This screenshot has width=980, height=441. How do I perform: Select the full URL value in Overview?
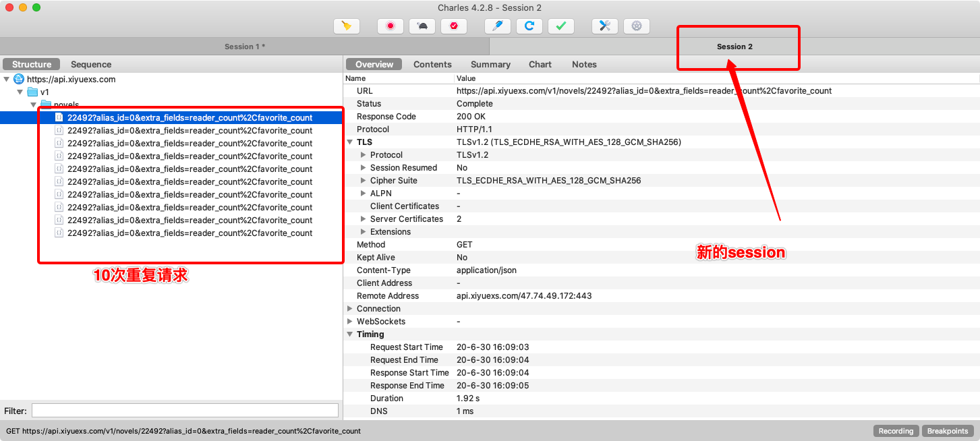644,91
